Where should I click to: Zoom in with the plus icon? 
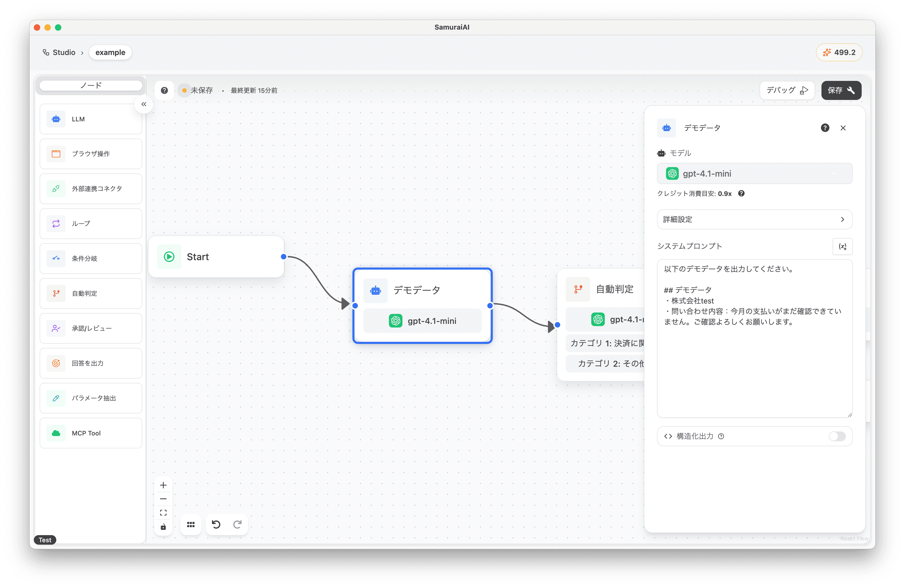(163, 485)
